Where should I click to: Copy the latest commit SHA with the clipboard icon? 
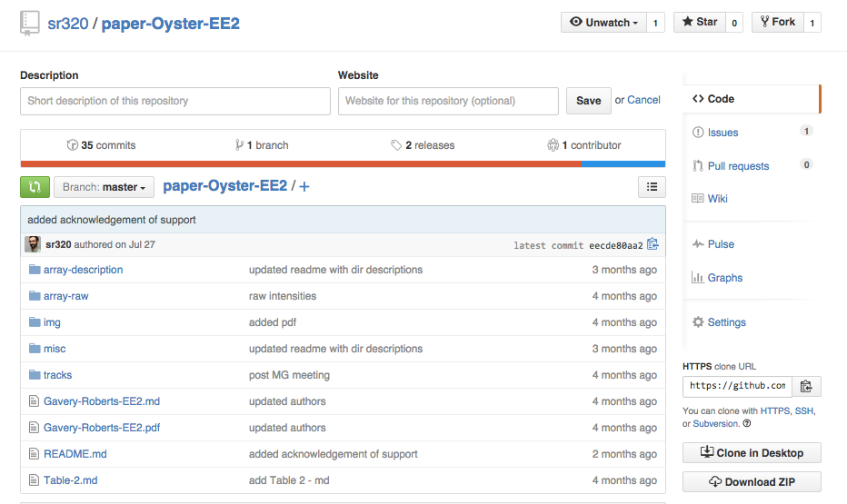point(653,244)
